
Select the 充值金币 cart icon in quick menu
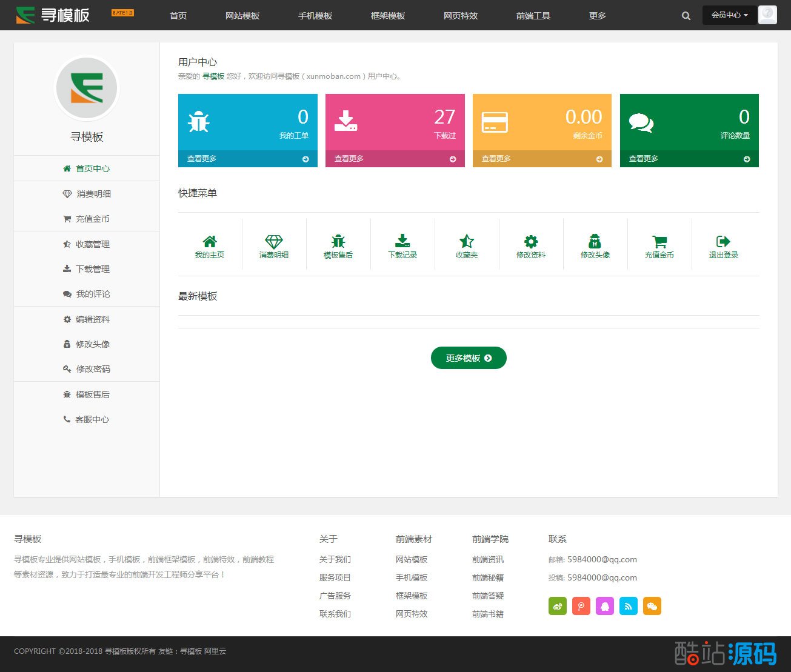pos(659,241)
